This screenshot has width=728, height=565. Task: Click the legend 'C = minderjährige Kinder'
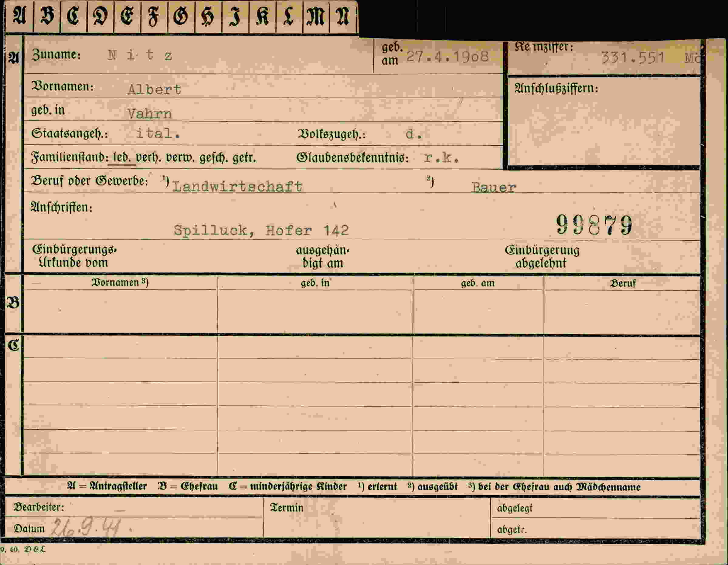[288, 487]
